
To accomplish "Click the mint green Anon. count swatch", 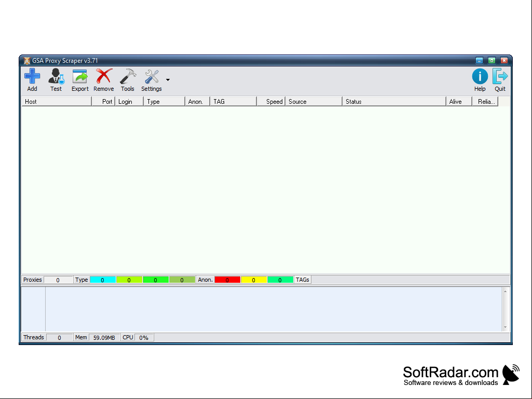I will (280, 280).
